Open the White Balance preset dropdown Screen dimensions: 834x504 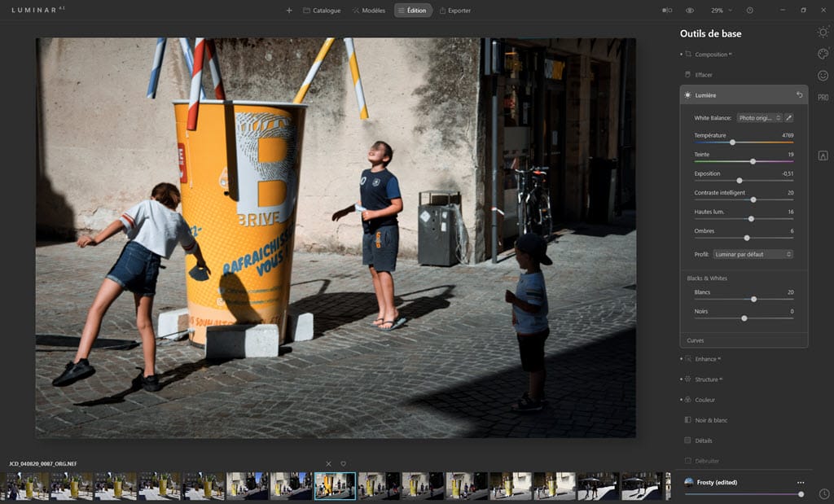(x=759, y=118)
